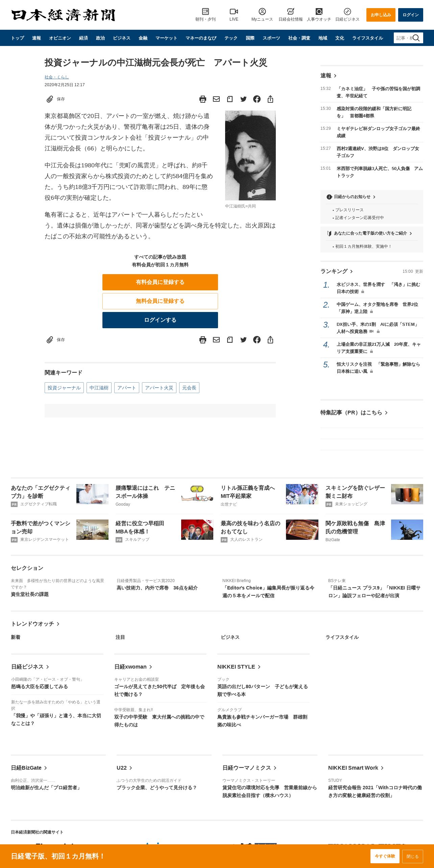
Task: Click the 中江滋樹 keyword tag
Action: click(99, 388)
